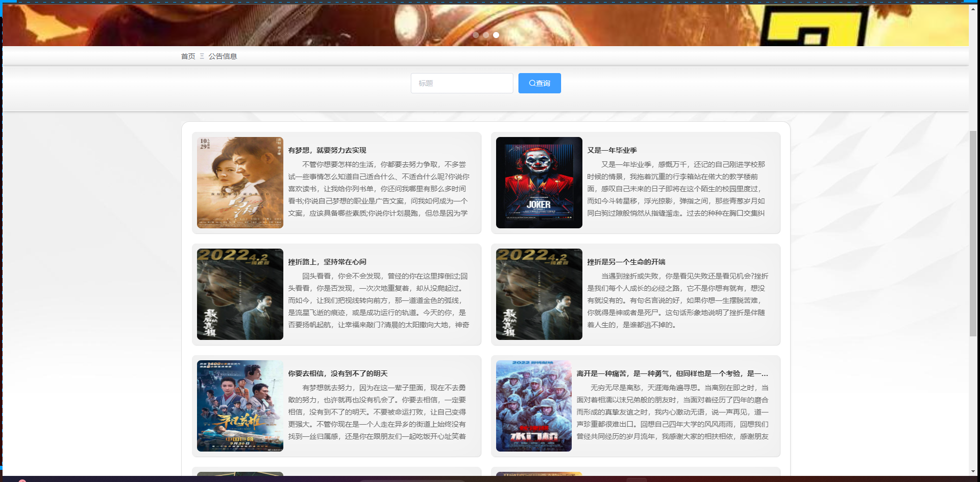
Task: Click poster thumbnail of 挫折路上 article
Action: coord(240,294)
